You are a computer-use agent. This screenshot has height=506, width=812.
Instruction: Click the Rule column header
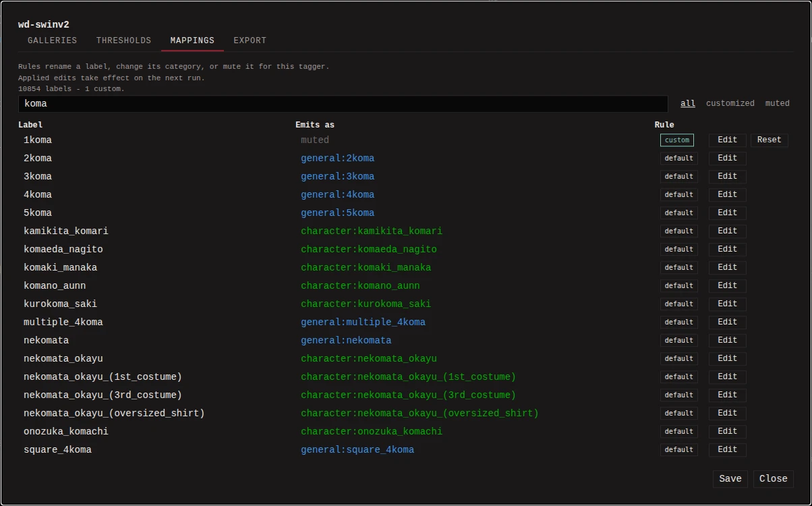tap(664, 125)
